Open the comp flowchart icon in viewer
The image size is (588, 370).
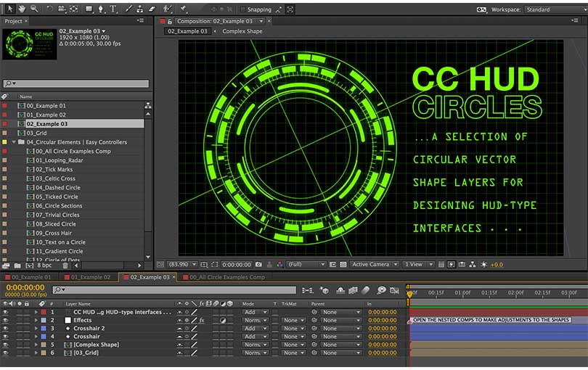[x=473, y=264]
